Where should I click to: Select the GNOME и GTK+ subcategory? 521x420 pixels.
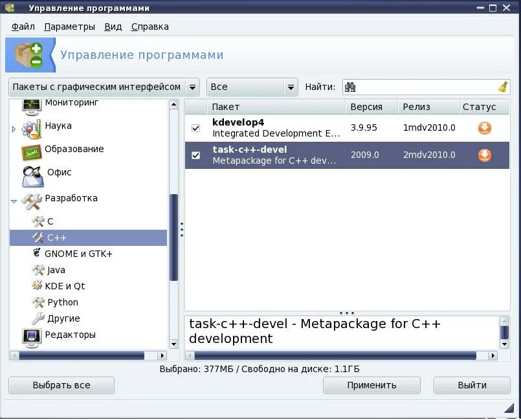click(78, 254)
